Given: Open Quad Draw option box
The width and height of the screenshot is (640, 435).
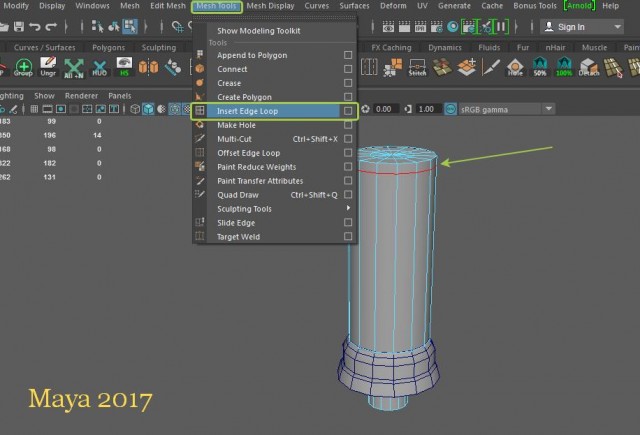Looking at the screenshot, I should (348, 195).
